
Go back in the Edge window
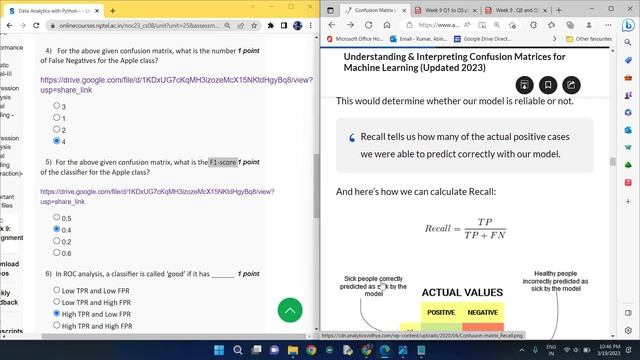(x=332, y=25)
